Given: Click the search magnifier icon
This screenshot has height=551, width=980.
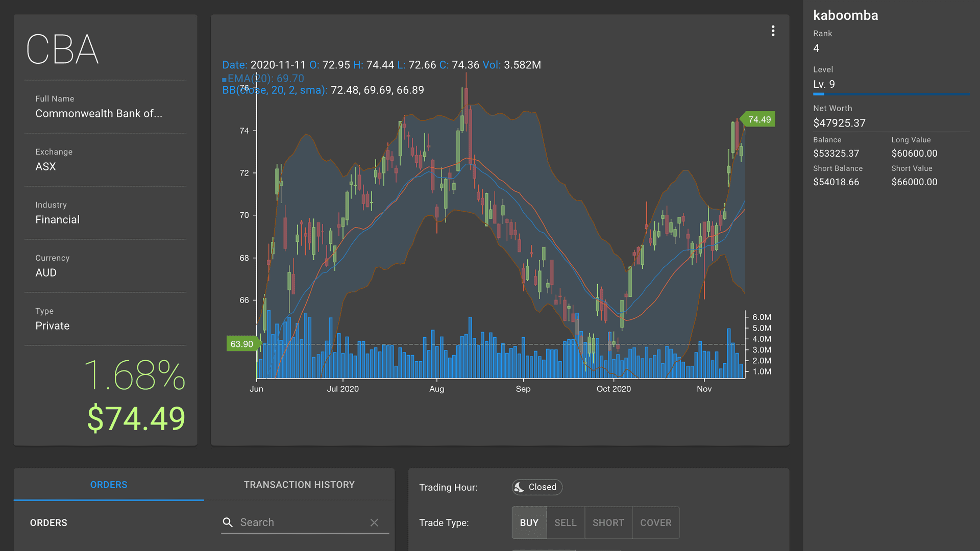Looking at the screenshot, I should point(228,522).
